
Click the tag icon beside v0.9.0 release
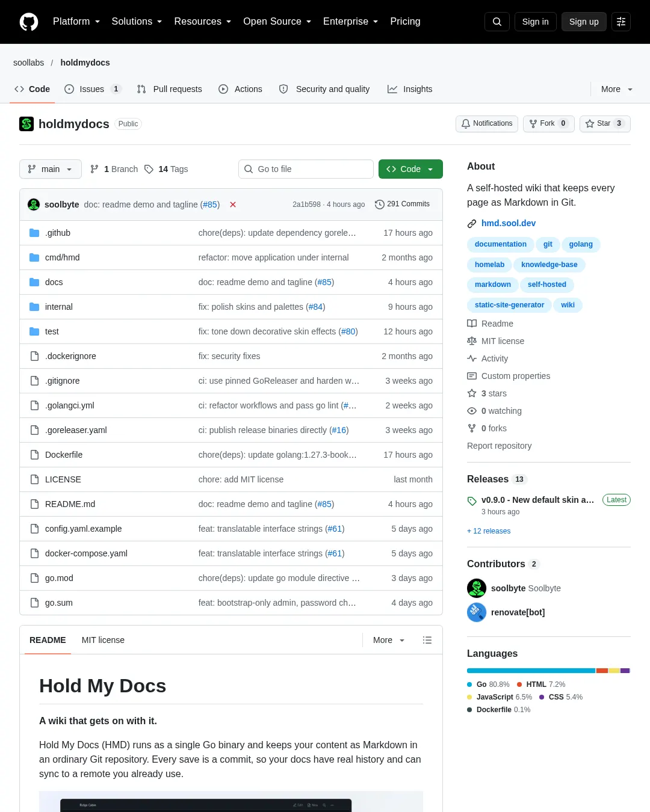472,501
